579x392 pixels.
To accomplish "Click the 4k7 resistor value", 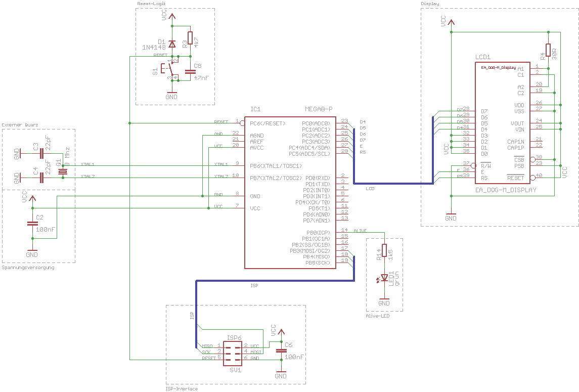I will click(x=196, y=42).
